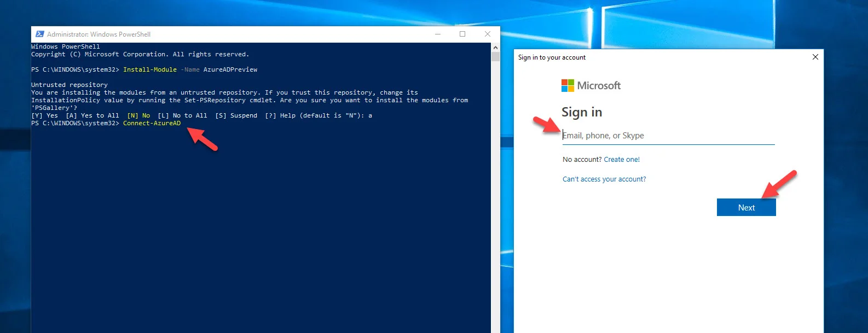Click the [N] No option text
868x333 pixels.
tap(138, 115)
